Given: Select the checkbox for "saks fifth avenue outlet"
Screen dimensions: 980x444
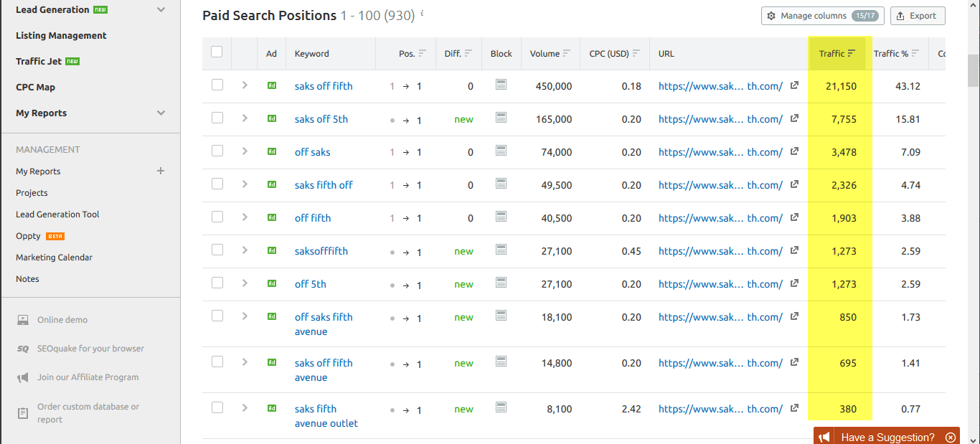Looking at the screenshot, I should [x=217, y=407].
